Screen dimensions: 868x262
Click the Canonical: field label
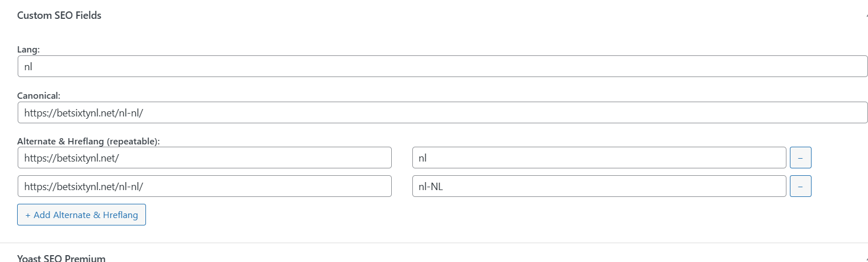pyautogui.click(x=39, y=96)
